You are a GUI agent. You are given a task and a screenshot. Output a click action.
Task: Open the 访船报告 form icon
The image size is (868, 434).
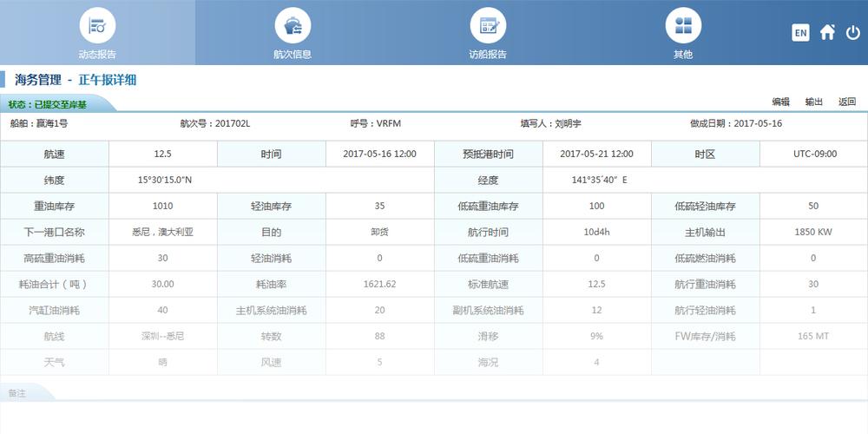click(x=488, y=25)
